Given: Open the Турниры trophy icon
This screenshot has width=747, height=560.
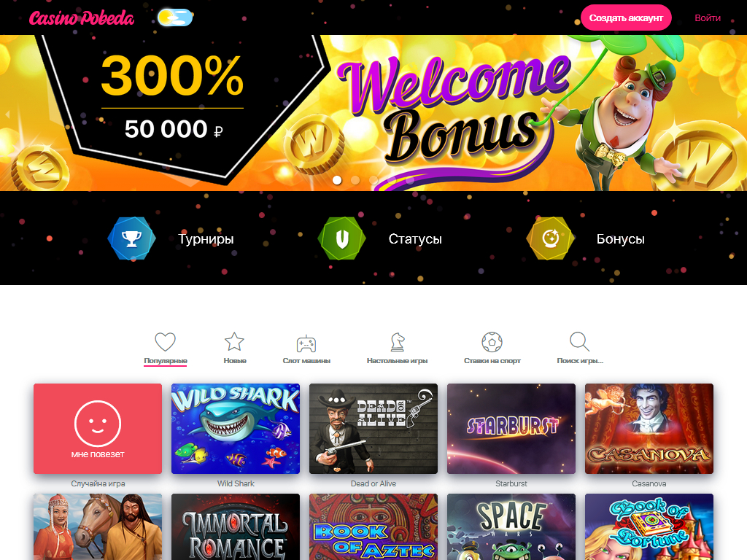Looking at the screenshot, I should (x=131, y=238).
